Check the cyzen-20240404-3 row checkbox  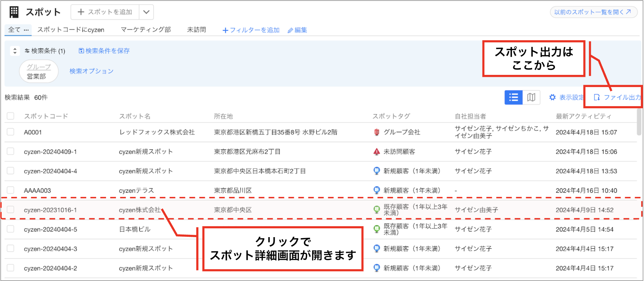[11, 249]
